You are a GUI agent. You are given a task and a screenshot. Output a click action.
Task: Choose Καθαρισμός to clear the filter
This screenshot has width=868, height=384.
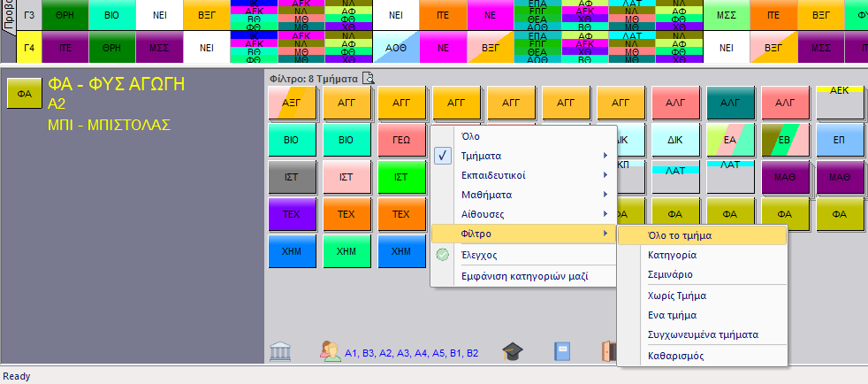pos(676,356)
